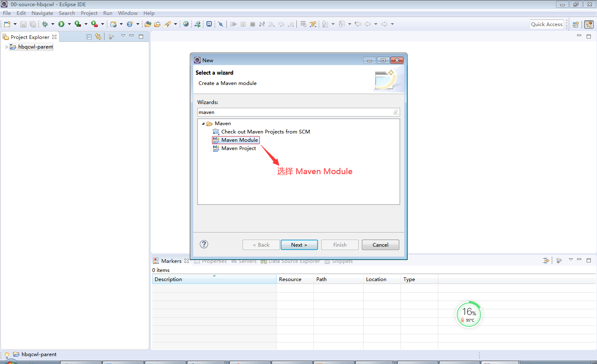Sort markers by the Description column header
This screenshot has height=364, width=597.
214,279
